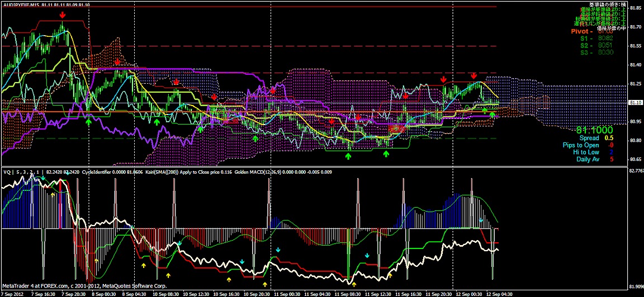This screenshot has width=644, height=297.
Task: Click the rightmost cyan down arrow in the indicator window
Action: [x=481, y=221]
